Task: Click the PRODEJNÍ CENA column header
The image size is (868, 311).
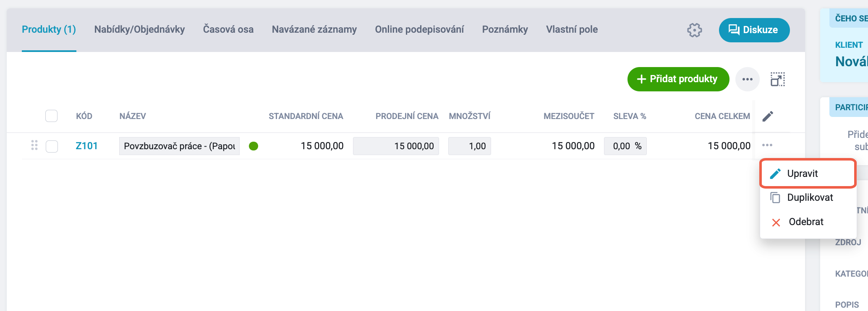Action: [x=407, y=116]
